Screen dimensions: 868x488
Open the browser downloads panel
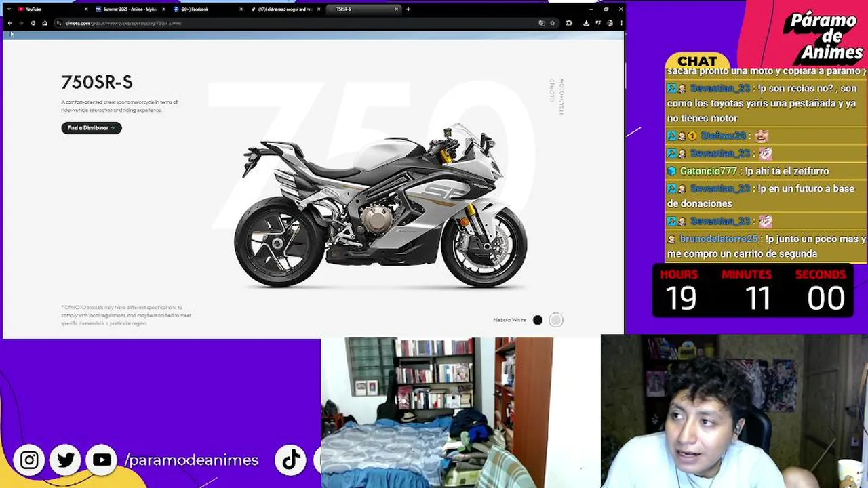click(x=586, y=23)
